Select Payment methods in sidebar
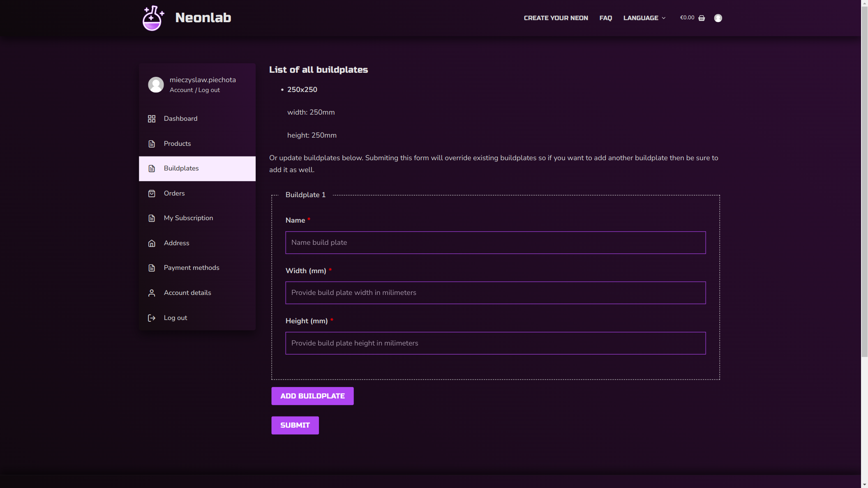 (x=192, y=268)
